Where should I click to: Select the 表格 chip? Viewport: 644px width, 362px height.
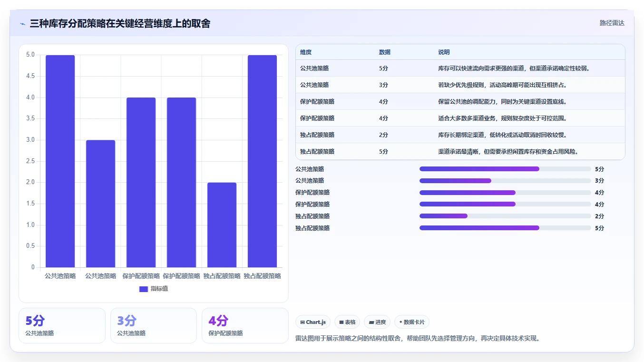[347, 322]
